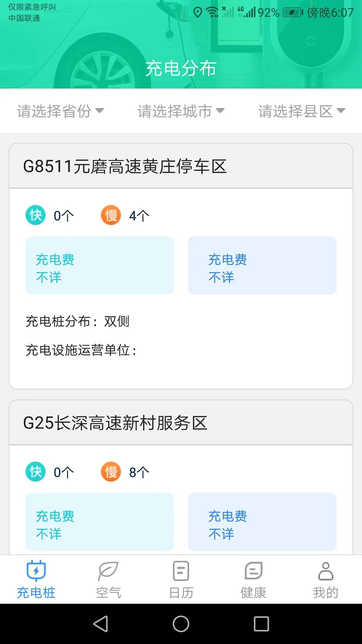Tap the left charging fee card for G8511
Screen dimensions: 362x644
coord(100,265)
